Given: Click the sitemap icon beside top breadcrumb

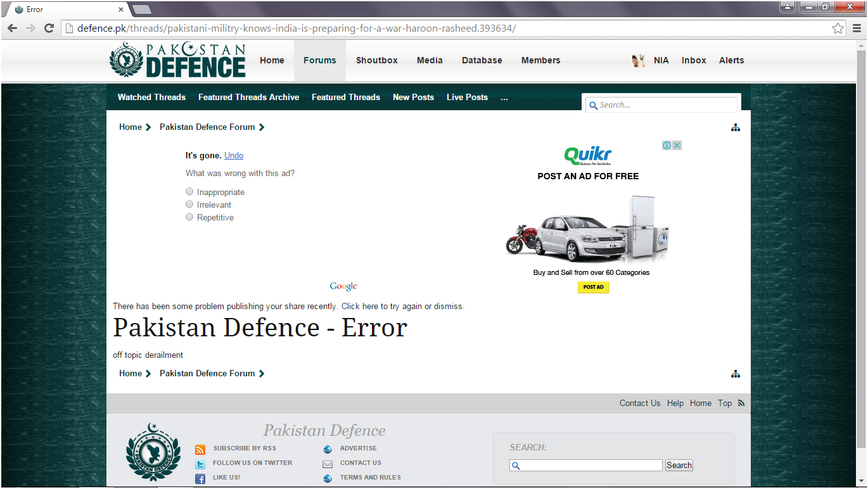Looking at the screenshot, I should tap(735, 127).
